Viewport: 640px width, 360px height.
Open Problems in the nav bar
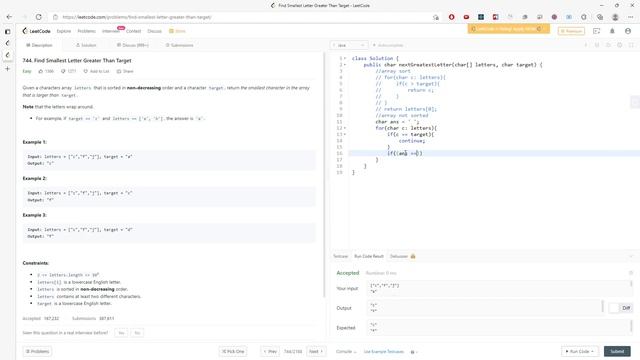pos(87,31)
